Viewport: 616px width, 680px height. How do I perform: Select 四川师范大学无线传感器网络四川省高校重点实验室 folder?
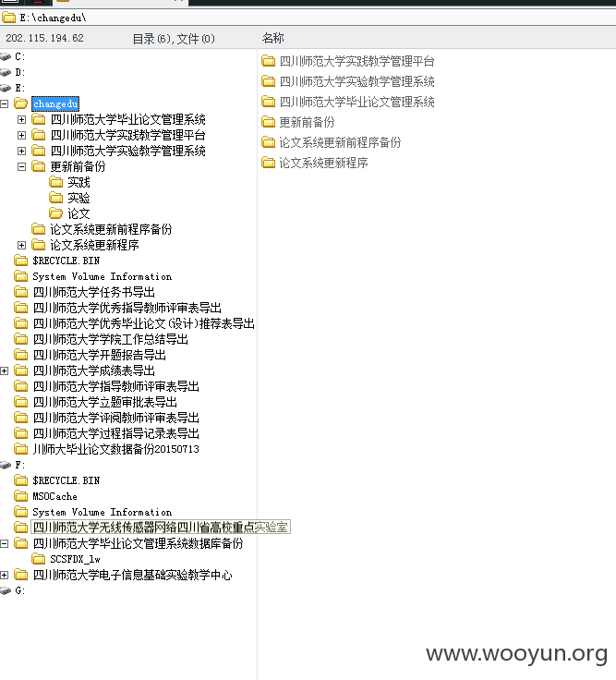(x=161, y=528)
